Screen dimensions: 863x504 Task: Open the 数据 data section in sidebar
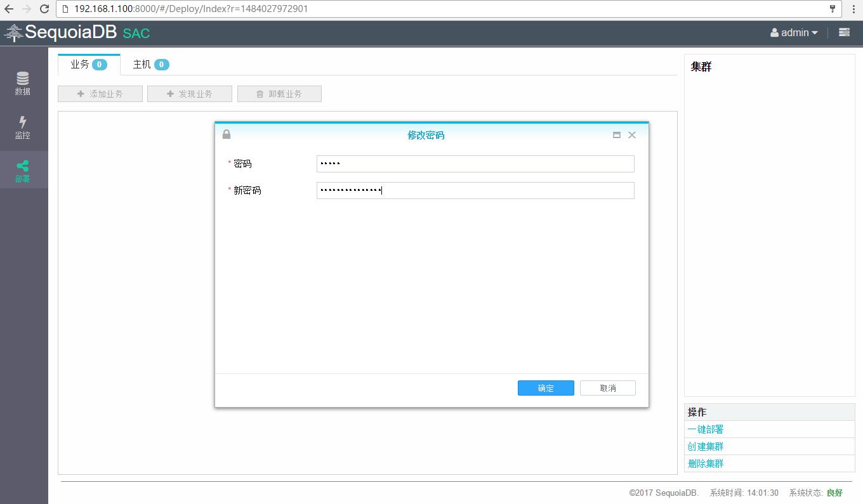point(23,84)
